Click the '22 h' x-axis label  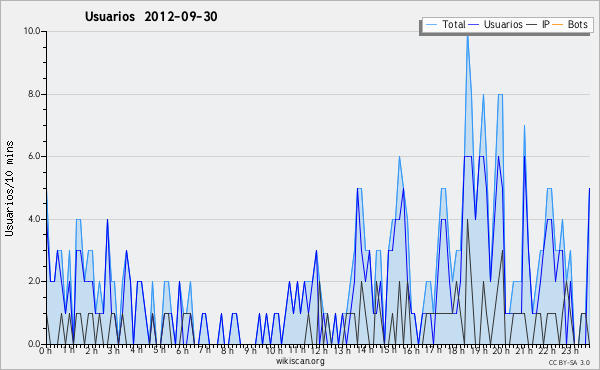(547, 351)
